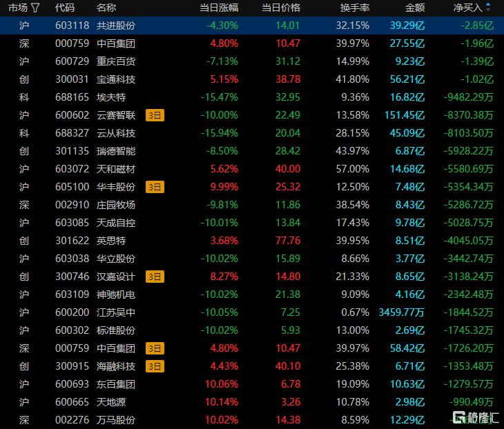Select stock name 华立股份
504x429 pixels.
(116, 259)
